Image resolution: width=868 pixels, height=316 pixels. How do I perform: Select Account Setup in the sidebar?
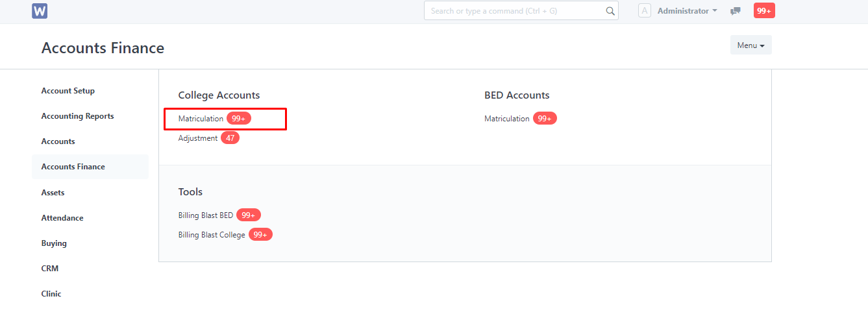pos(68,91)
